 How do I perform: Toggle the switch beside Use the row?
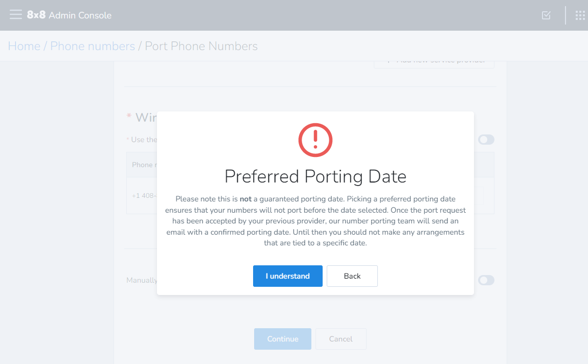point(486,140)
